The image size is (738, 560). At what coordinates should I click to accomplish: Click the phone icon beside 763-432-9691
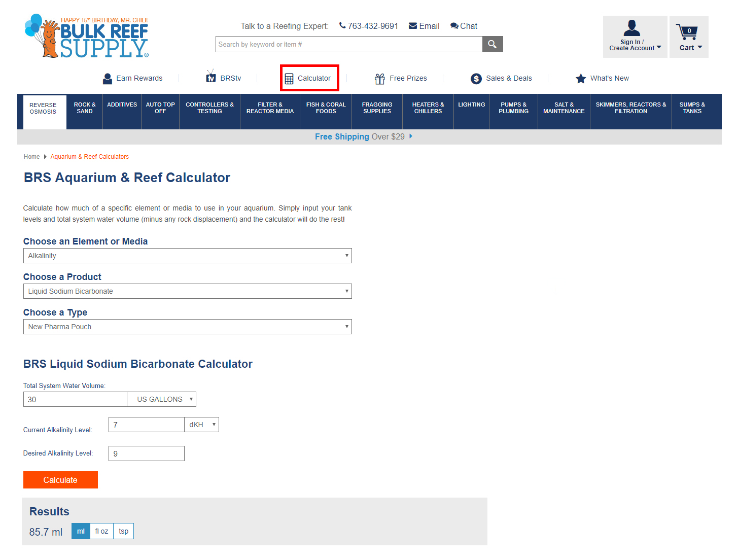[342, 25]
